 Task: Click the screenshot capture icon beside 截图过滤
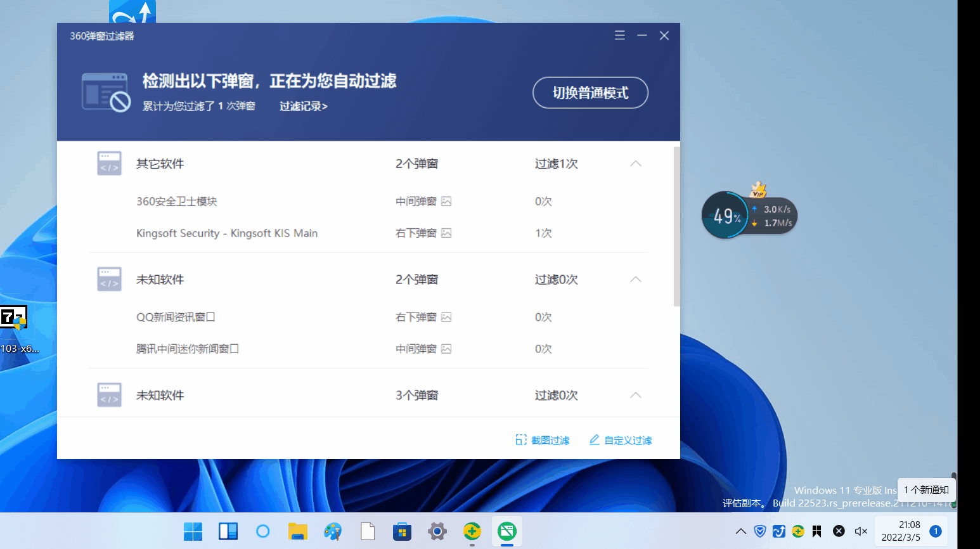point(521,439)
